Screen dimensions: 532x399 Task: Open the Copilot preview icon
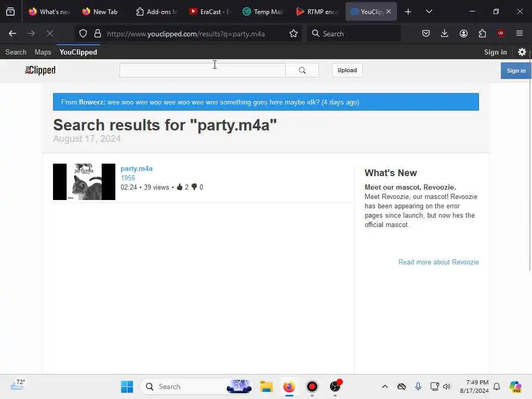515,387
